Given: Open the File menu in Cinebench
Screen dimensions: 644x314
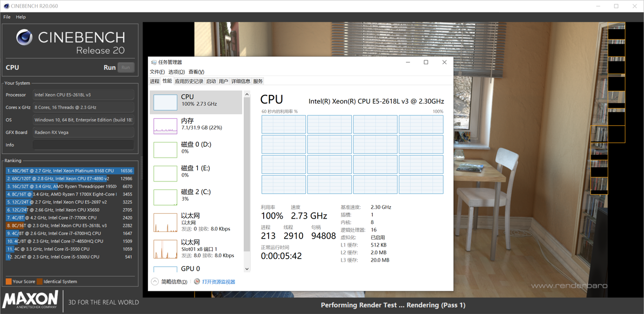Looking at the screenshot, I should (7, 17).
